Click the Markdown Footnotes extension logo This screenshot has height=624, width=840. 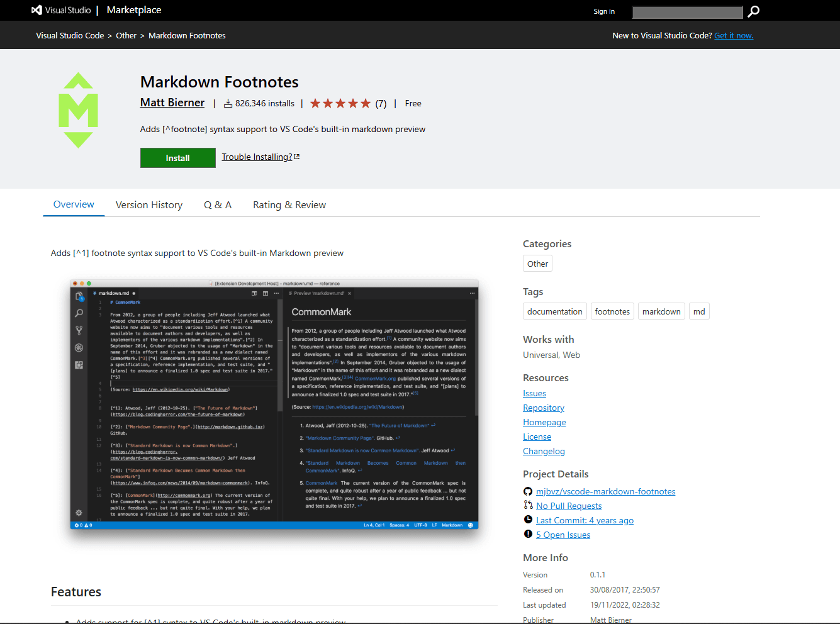[79, 110]
